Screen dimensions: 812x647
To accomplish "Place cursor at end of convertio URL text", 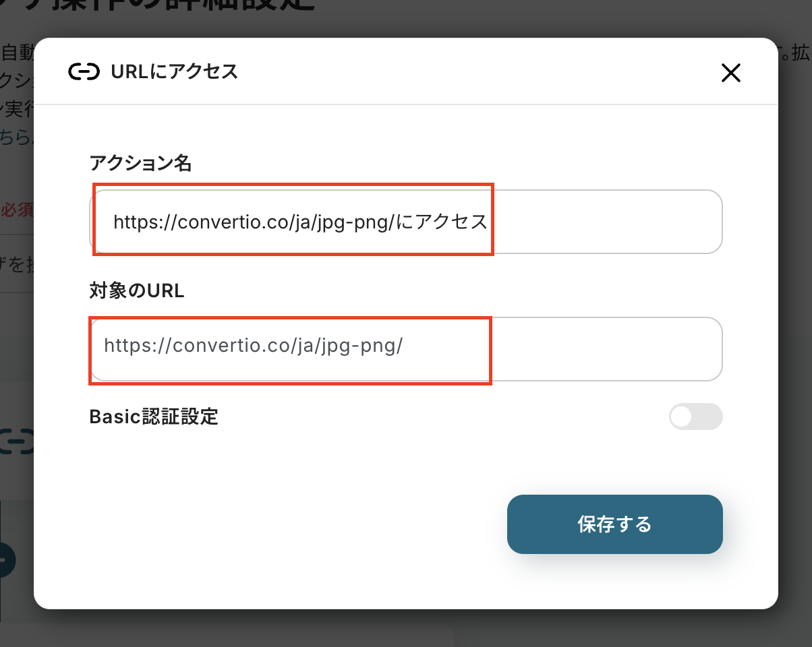I will (x=403, y=346).
